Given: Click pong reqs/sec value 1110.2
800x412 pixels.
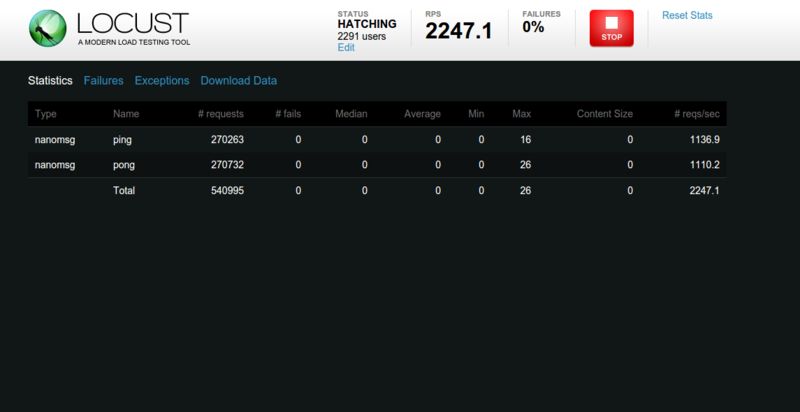Looking at the screenshot, I should [705, 165].
